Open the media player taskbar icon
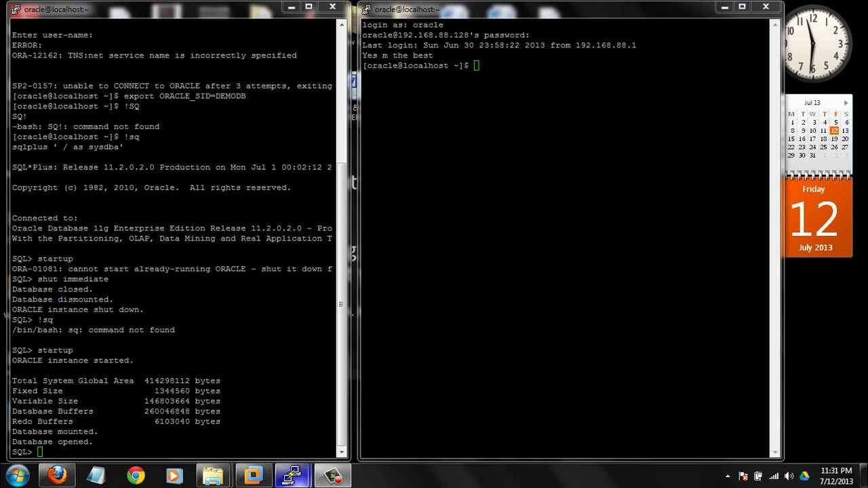868x488 pixels. coord(174,476)
